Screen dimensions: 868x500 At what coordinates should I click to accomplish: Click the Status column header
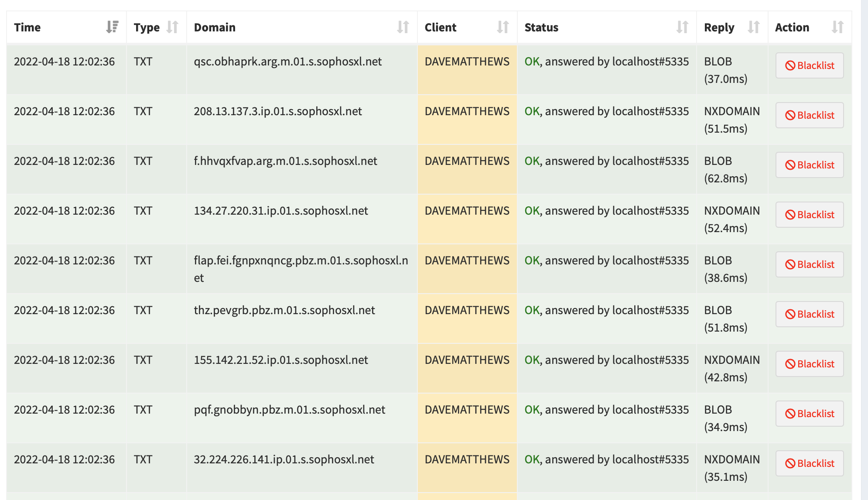tap(607, 27)
